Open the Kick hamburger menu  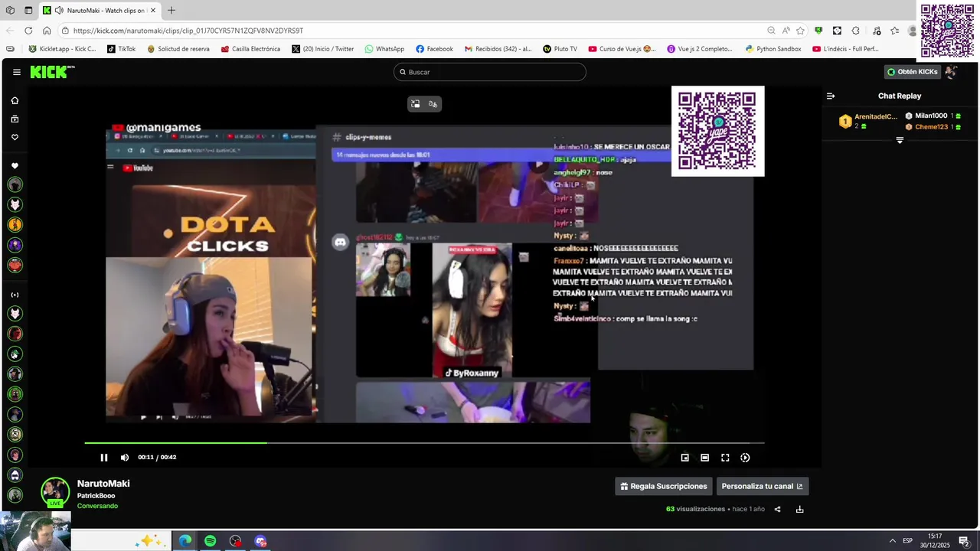pos(16,72)
